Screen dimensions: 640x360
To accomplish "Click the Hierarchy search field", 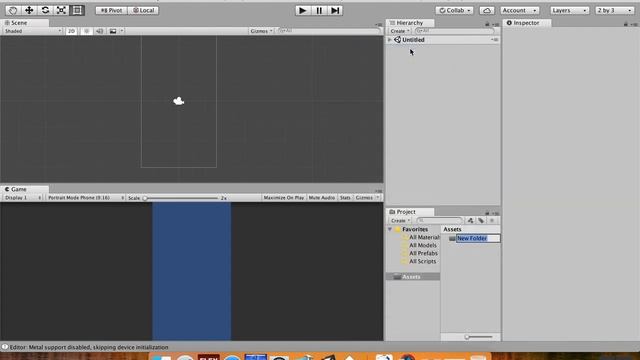I will [x=454, y=31].
